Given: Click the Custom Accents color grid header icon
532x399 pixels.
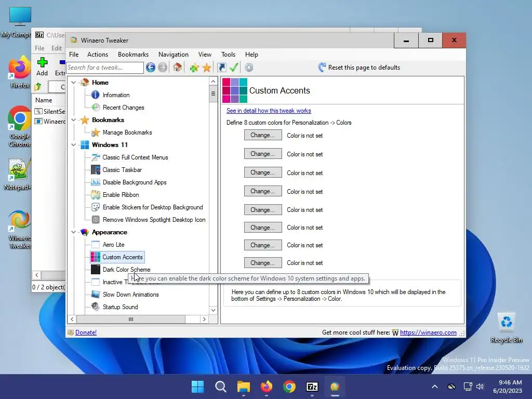Looking at the screenshot, I should 234,90.
